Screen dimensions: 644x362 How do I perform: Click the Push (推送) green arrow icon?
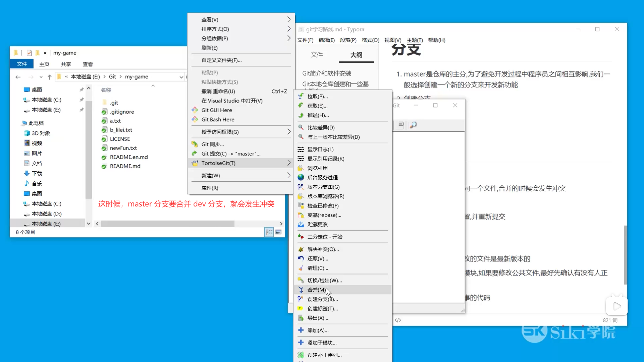click(x=301, y=115)
